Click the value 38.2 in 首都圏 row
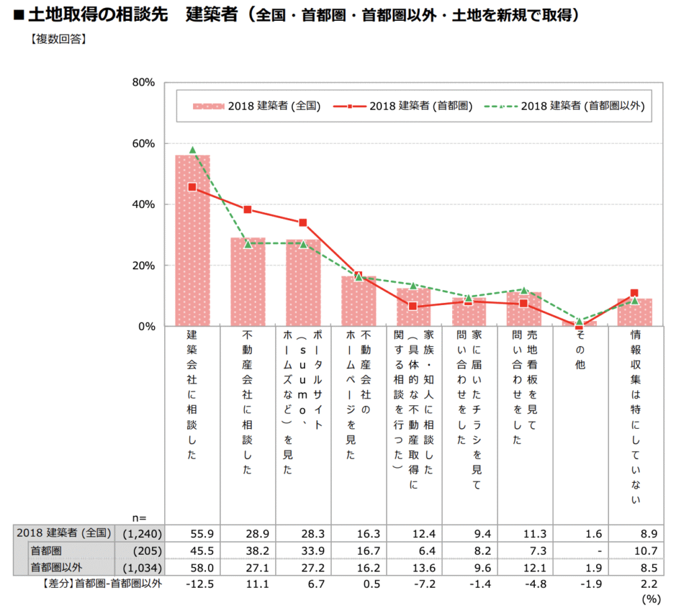 coord(258,551)
